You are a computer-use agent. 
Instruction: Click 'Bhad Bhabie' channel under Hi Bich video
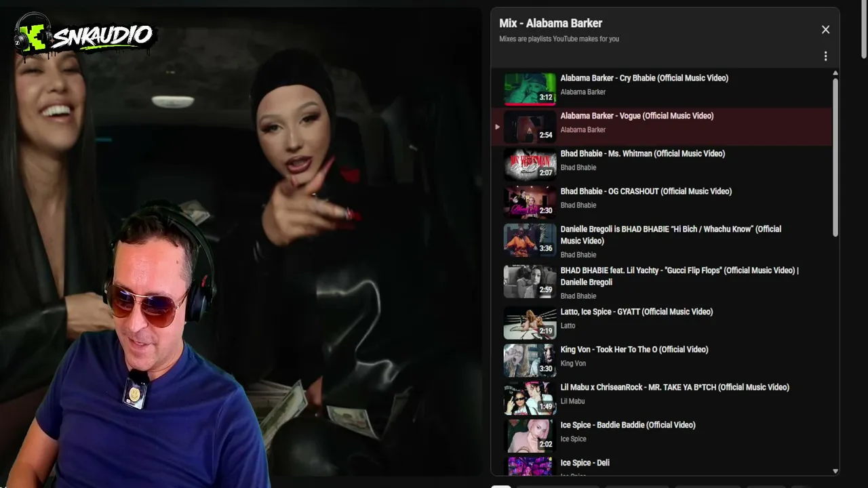point(578,255)
